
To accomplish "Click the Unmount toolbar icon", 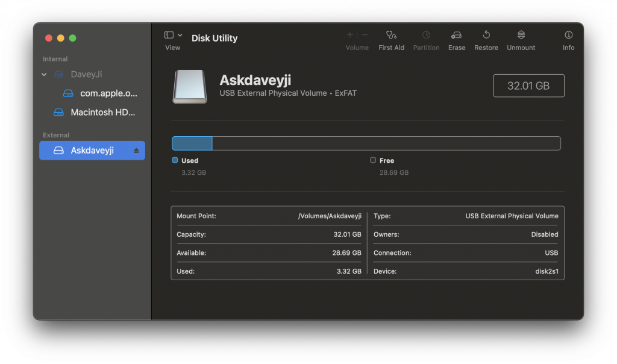I will coord(521,35).
